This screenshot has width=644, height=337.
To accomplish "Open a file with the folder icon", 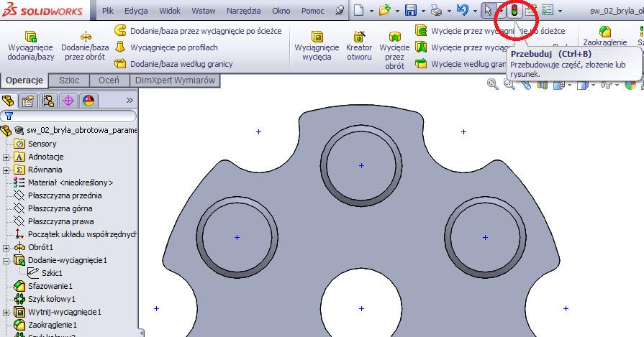I will pos(384,10).
